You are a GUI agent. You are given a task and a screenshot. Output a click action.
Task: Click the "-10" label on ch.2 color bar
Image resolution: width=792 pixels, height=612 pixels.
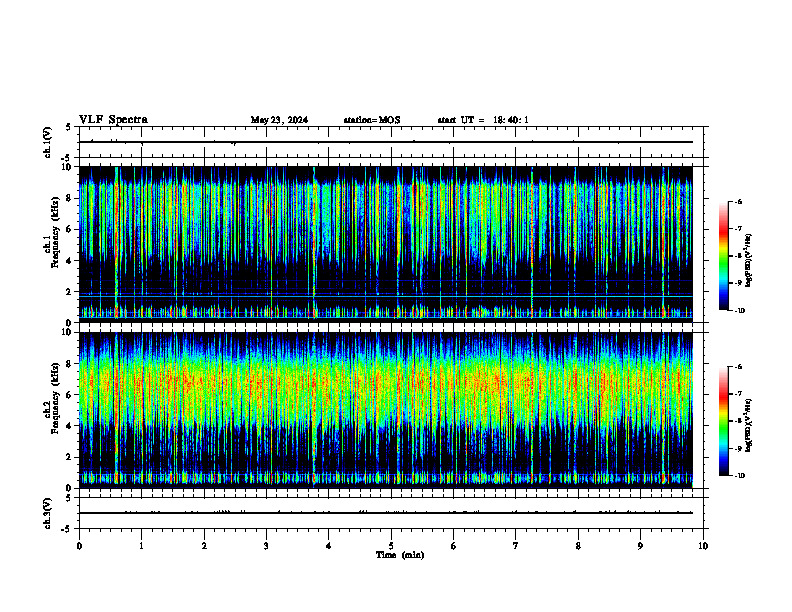pos(740,476)
